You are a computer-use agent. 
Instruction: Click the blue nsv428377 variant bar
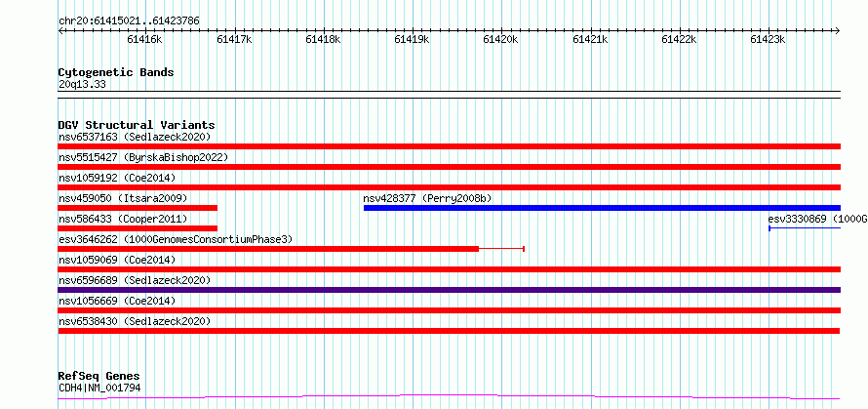pyautogui.click(x=603, y=208)
